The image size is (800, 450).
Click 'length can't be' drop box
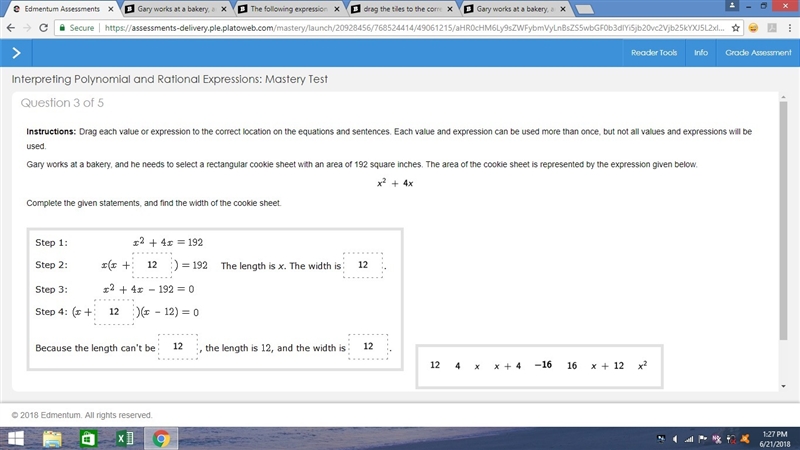(178, 346)
